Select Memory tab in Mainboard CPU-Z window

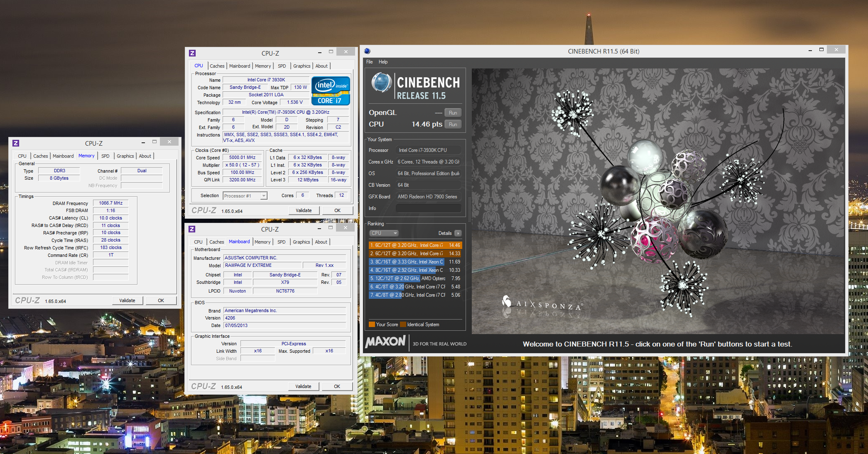(262, 242)
